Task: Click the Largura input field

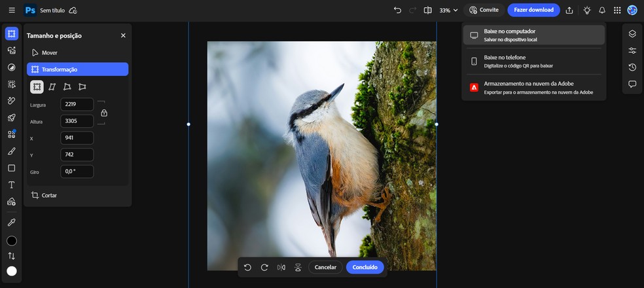Action: [x=77, y=105]
